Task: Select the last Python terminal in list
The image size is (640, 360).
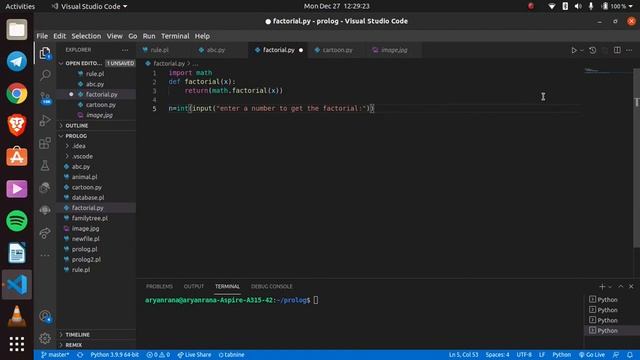Action: point(612,331)
